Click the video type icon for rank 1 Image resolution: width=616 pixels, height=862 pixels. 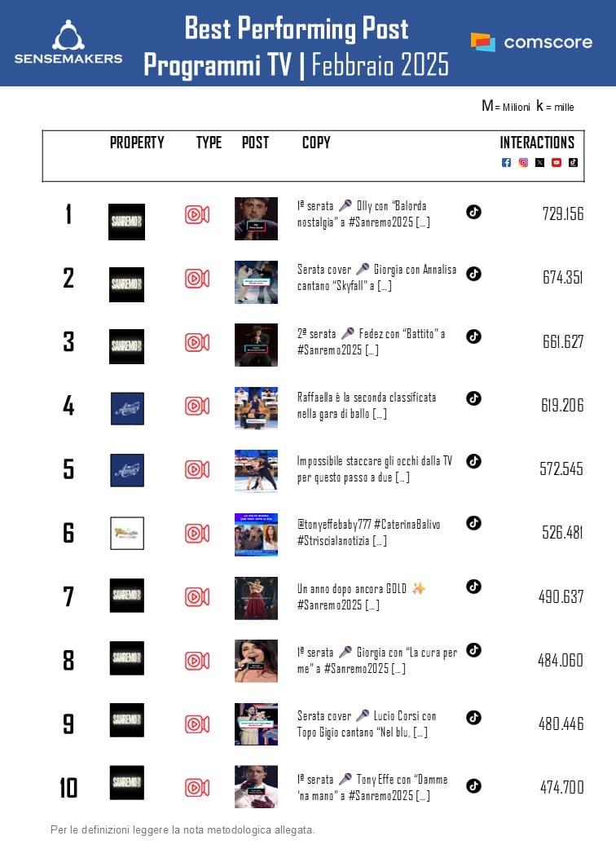[x=197, y=214]
